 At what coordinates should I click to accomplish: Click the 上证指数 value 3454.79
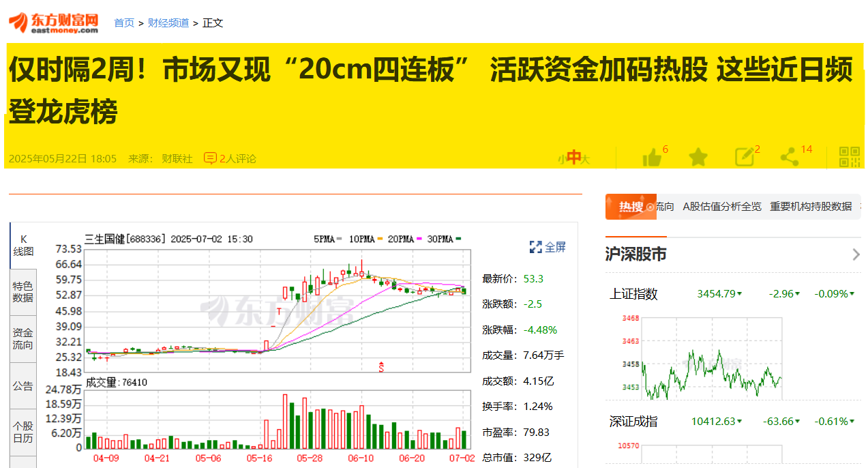point(716,294)
